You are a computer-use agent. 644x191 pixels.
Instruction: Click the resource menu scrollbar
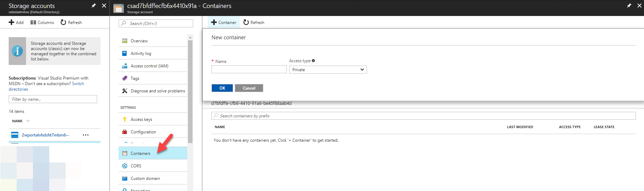[x=190, y=92]
